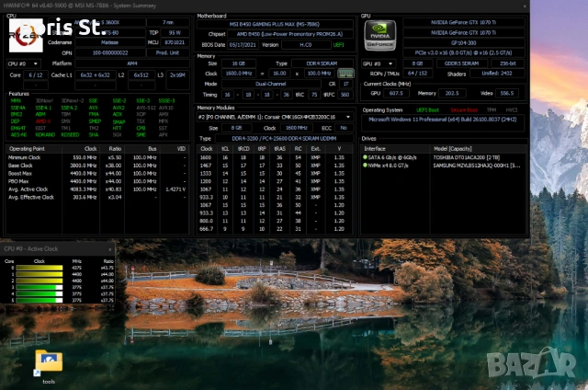Click the AMD Ryzen logo

[26, 35]
